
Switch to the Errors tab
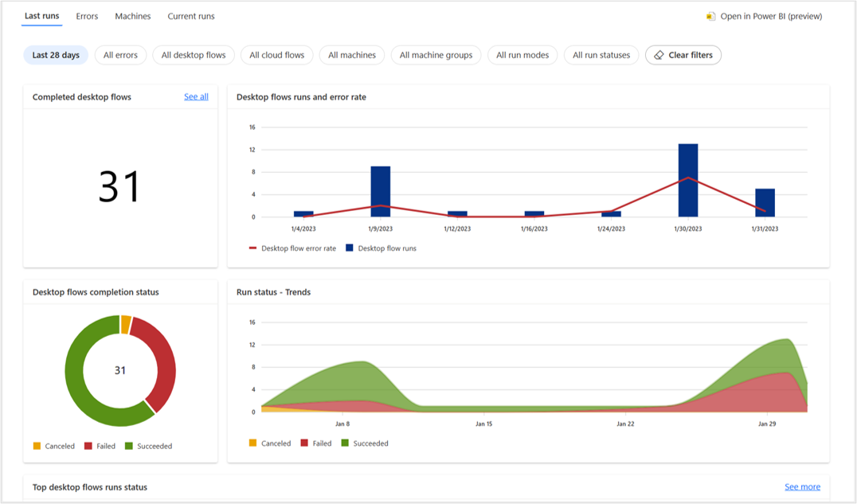(x=87, y=16)
